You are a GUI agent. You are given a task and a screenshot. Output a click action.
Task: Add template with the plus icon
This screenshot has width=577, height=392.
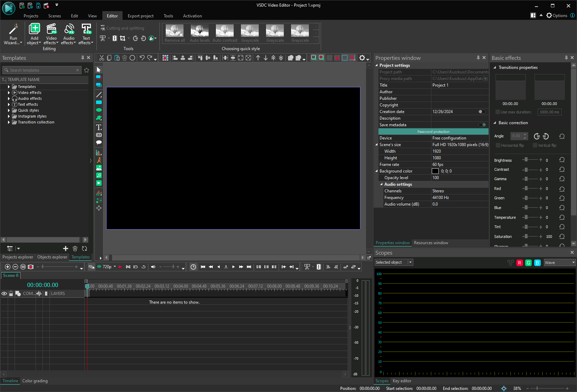(65, 248)
